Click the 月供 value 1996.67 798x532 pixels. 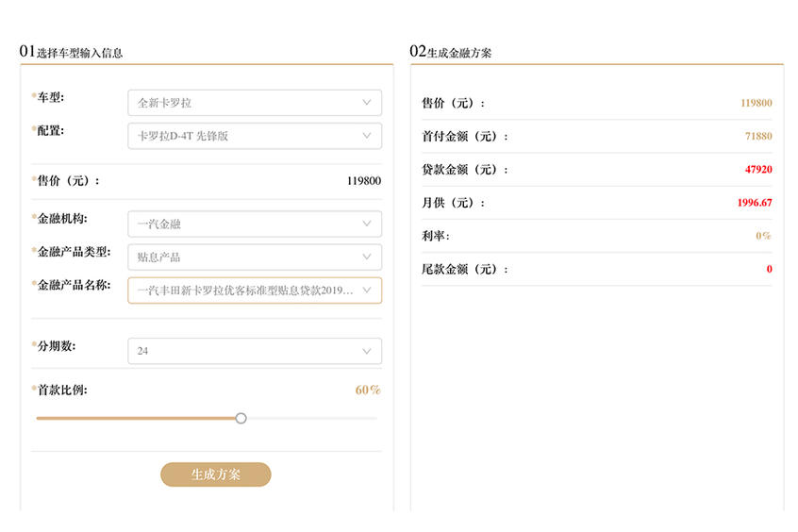pyautogui.click(x=754, y=203)
